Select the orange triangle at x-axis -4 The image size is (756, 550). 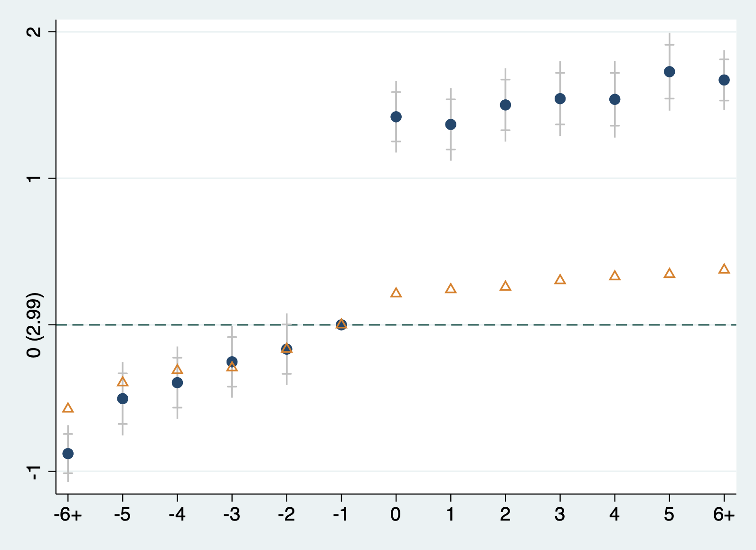(177, 370)
